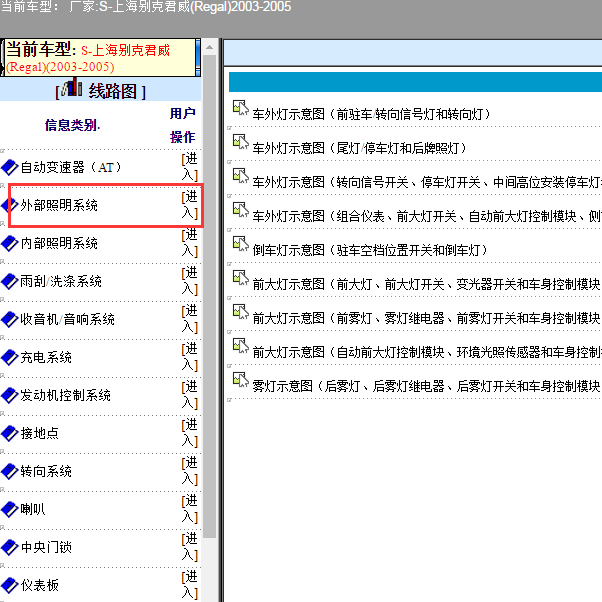The image size is (602, 602).
Task: Click the 用户操作 column header
Action: click(x=183, y=125)
